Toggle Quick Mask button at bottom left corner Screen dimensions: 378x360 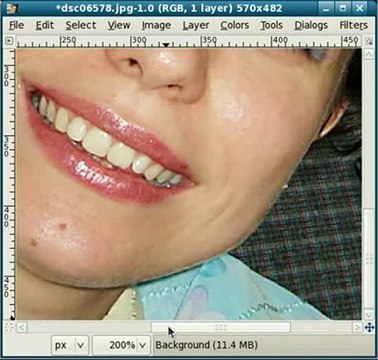click(10, 327)
